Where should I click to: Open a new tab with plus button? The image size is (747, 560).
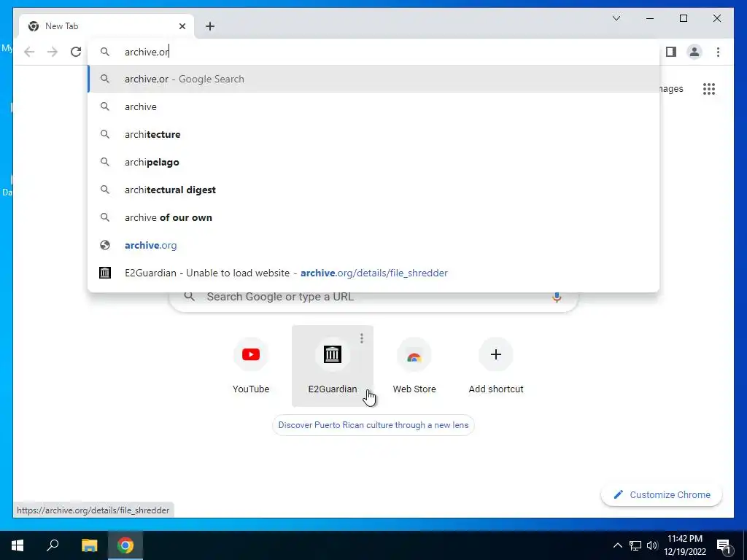tap(210, 26)
